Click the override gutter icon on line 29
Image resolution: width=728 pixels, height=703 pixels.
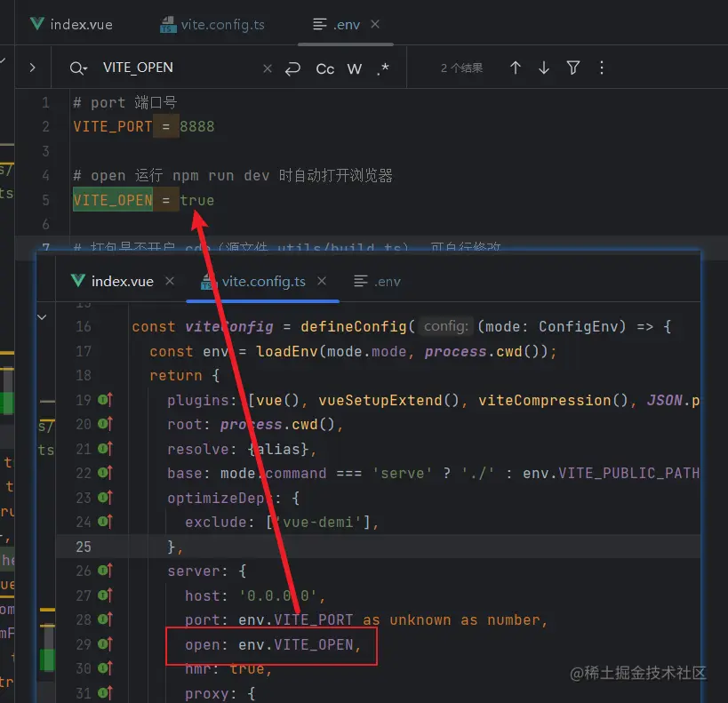pos(106,643)
